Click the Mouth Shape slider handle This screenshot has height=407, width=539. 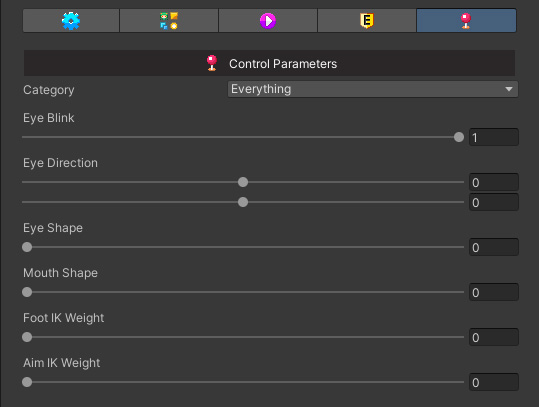click(27, 292)
